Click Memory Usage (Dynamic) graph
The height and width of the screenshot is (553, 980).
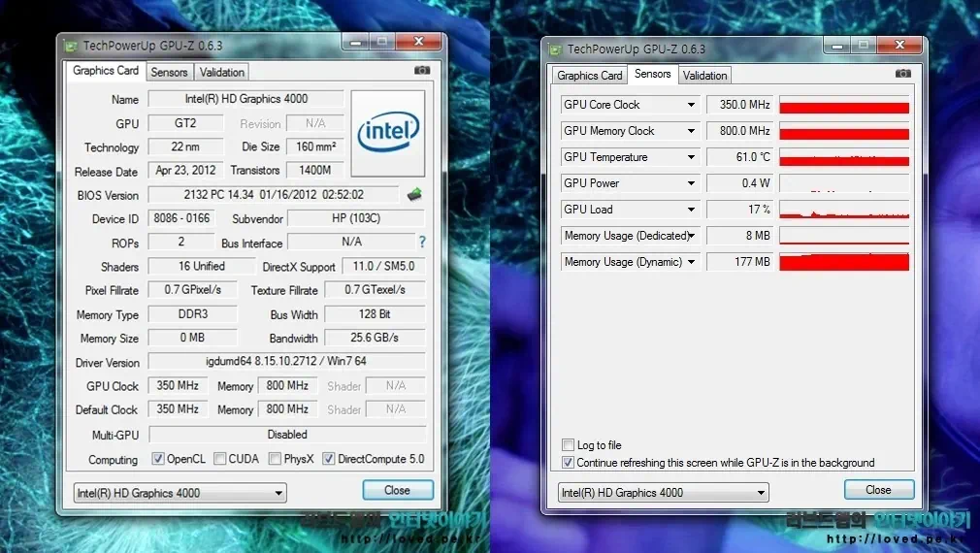(844, 263)
